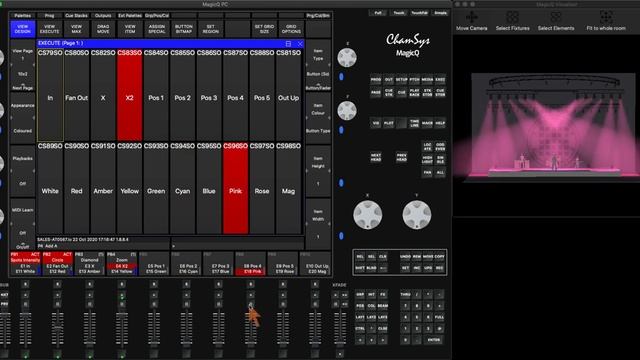Click the X encoder wheel

(367, 215)
